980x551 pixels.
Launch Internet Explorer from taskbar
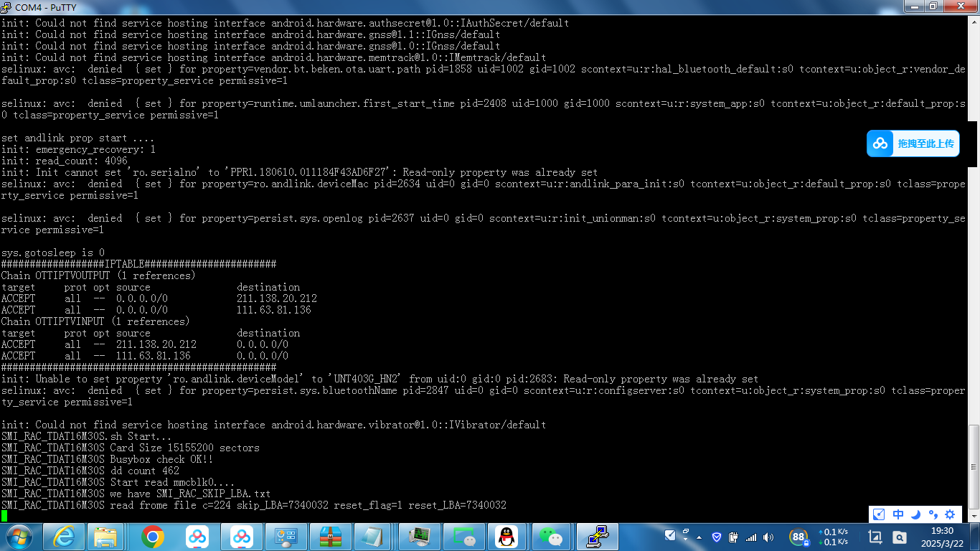pos(64,536)
